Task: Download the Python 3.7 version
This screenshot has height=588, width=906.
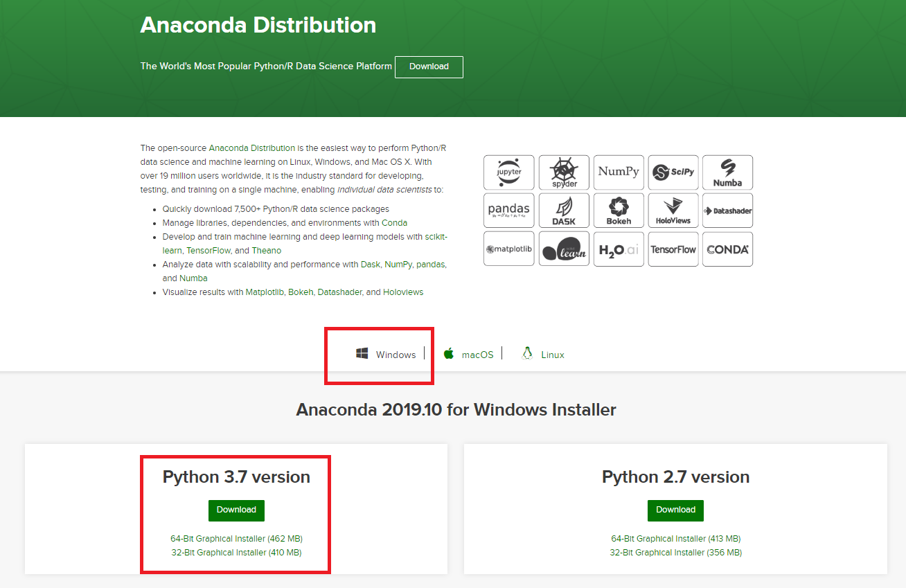Action: (236, 510)
